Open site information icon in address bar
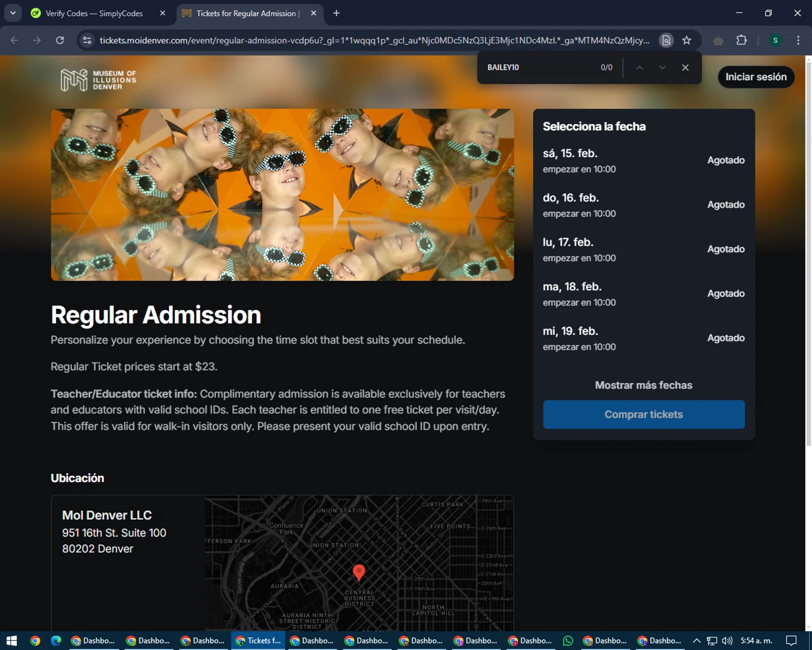Viewport: 812px width, 650px height. (87, 40)
